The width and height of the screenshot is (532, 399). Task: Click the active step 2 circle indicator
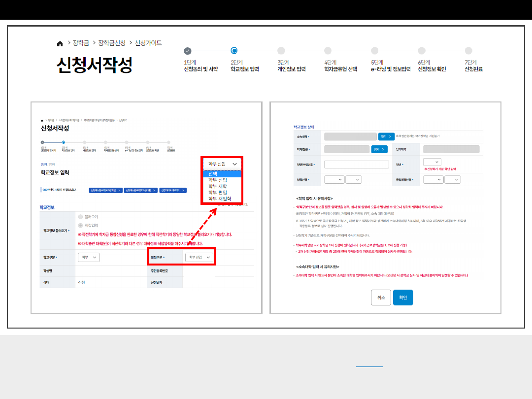[234, 50]
